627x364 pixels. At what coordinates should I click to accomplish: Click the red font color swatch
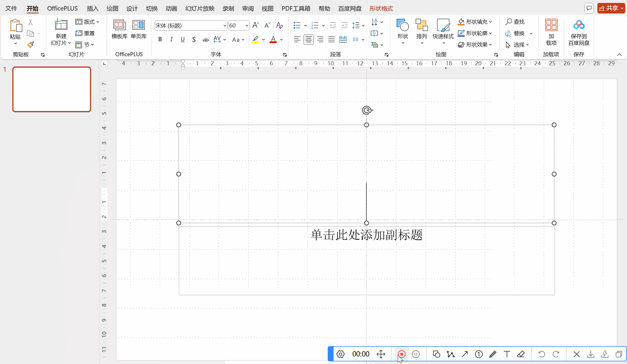[x=273, y=40]
